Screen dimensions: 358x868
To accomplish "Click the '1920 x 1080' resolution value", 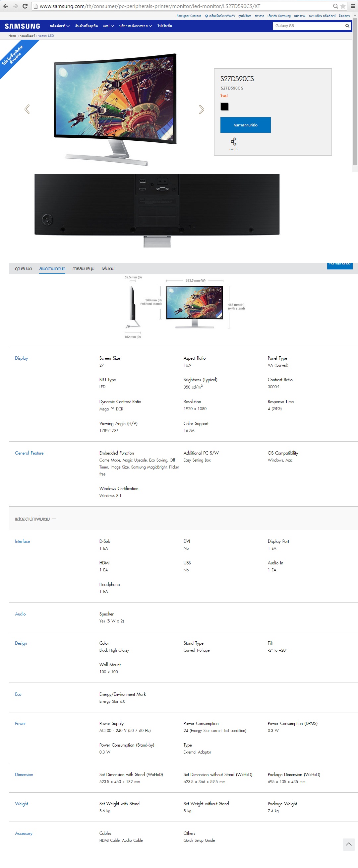I will click(195, 409).
